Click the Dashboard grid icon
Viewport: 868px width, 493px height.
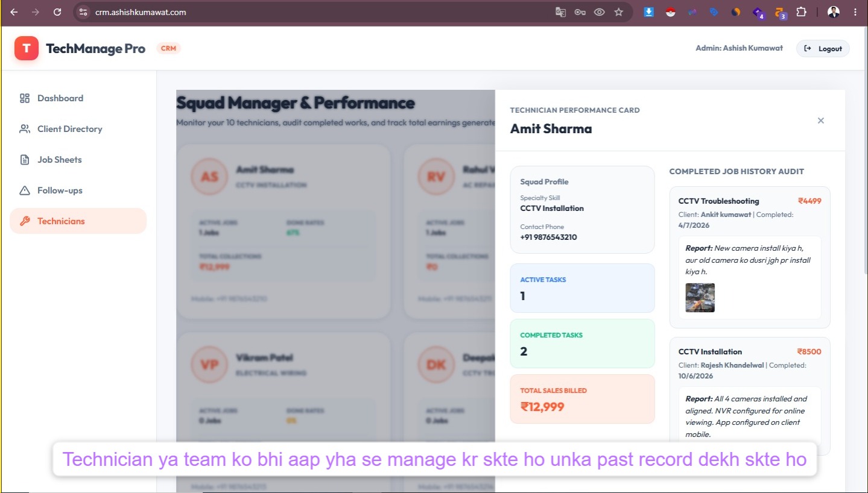coord(25,98)
